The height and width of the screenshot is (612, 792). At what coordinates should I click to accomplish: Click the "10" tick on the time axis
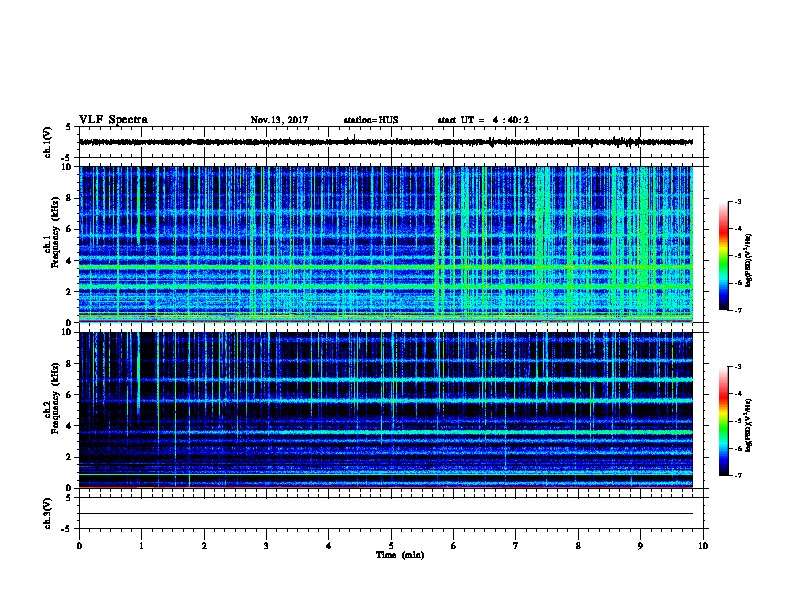(x=703, y=545)
